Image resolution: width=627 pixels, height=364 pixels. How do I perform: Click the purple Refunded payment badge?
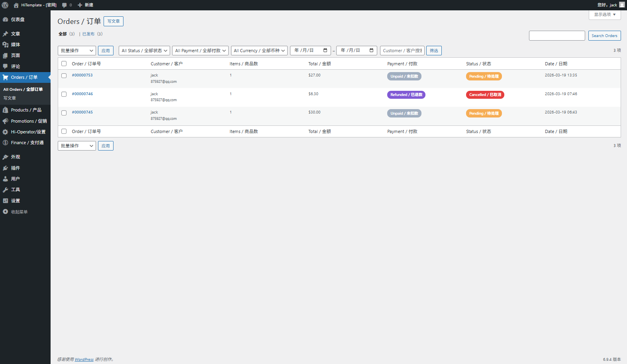tap(406, 95)
